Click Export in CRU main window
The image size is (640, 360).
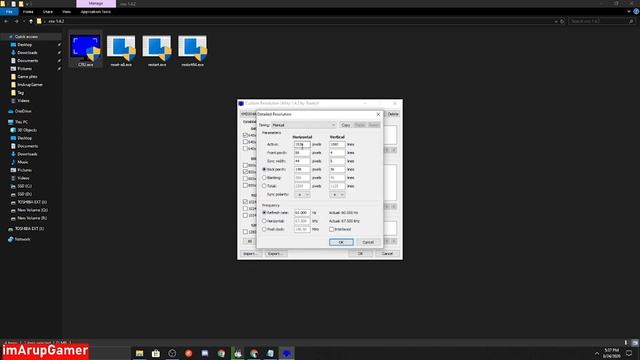(275, 253)
